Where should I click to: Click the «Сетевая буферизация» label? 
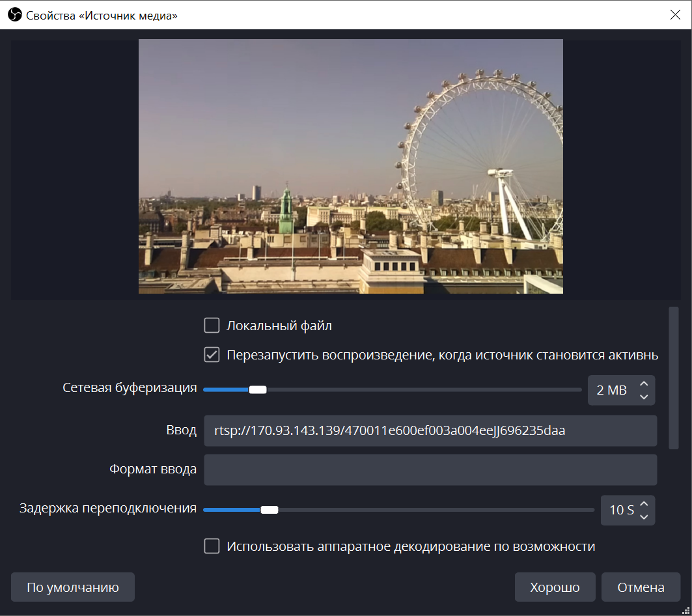[130, 387]
